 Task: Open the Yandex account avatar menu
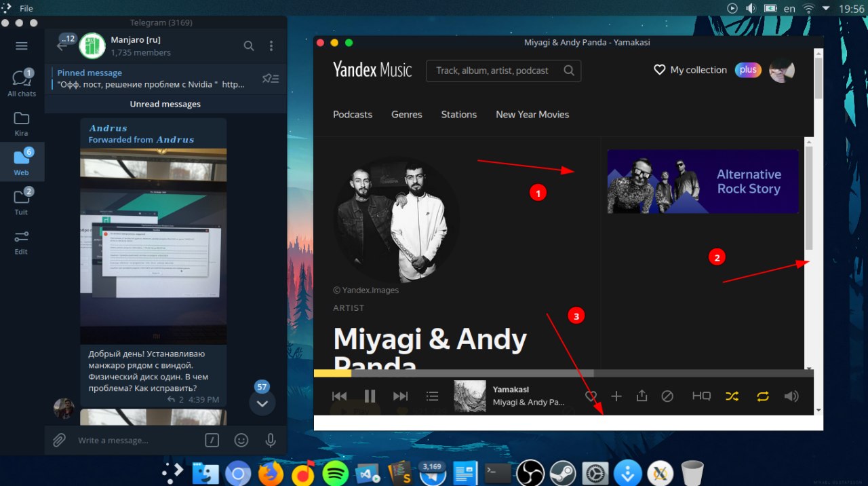[x=782, y=70]
